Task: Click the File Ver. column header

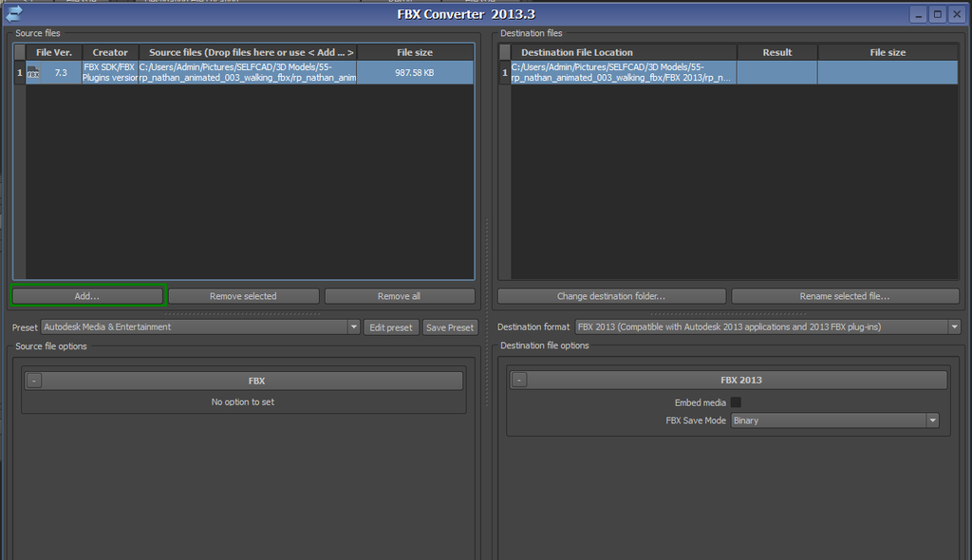Action: 55,52
